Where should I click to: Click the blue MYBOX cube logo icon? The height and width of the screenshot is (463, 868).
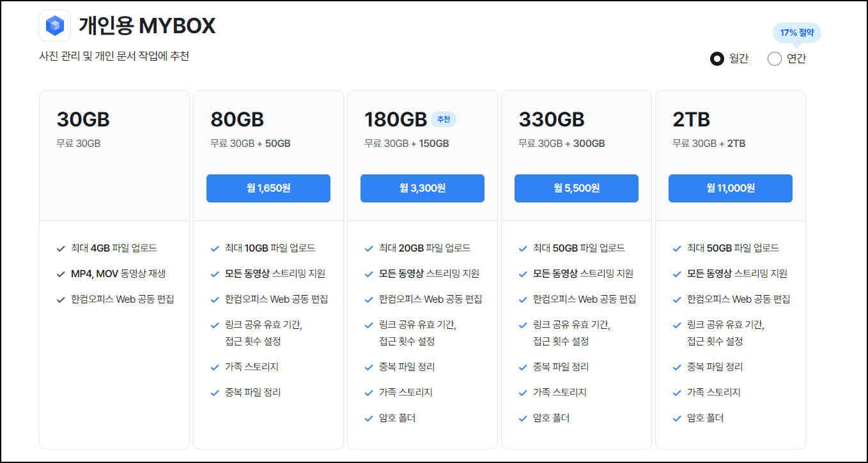(x=55, y=26)
